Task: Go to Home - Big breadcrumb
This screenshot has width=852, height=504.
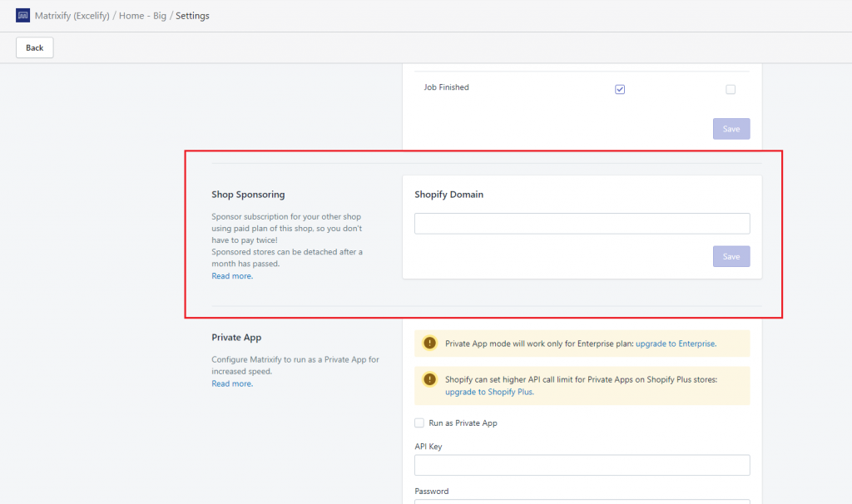Action: tap(142, 16)
